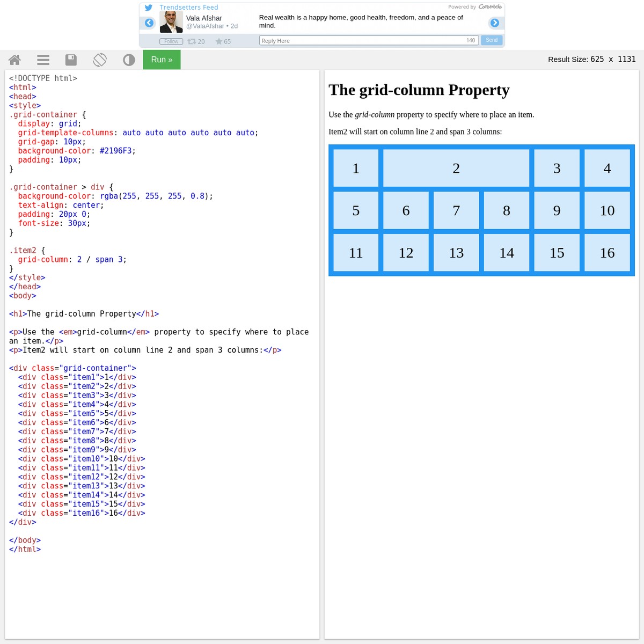The image size is (644, 644).
Task: Go to the W3Schools home icon
Action: click(x=14, y=60)
